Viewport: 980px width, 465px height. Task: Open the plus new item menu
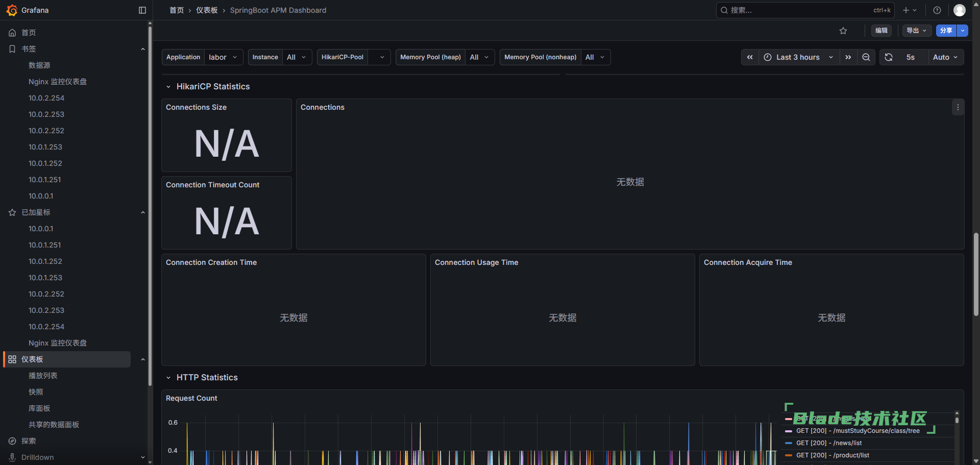tap(910, 10)
